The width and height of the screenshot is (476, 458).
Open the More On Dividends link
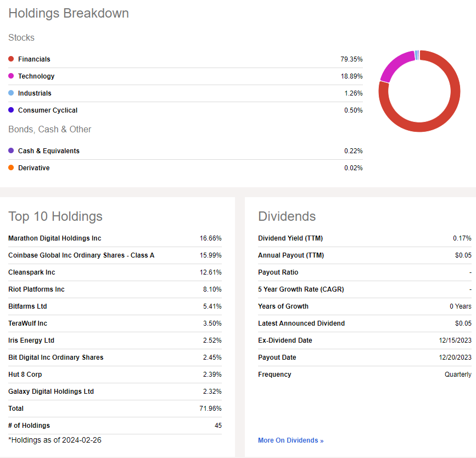[x=290, y=440]
